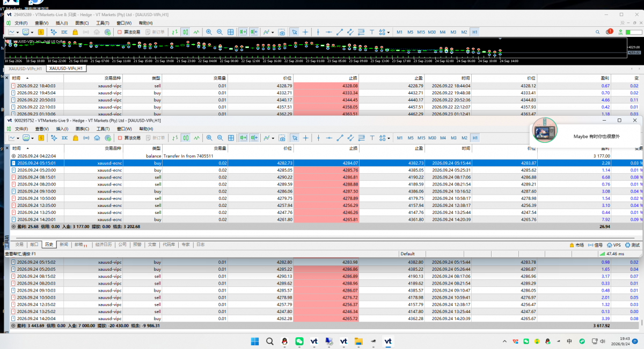Click 算法交易 button in back window
This screenshot has height=349, width=644.
click(x=127, y=32)
